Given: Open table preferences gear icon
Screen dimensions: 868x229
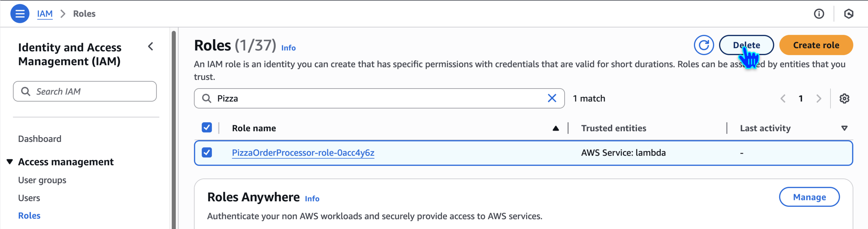Looking at the screenshot, I should (844, 99).
